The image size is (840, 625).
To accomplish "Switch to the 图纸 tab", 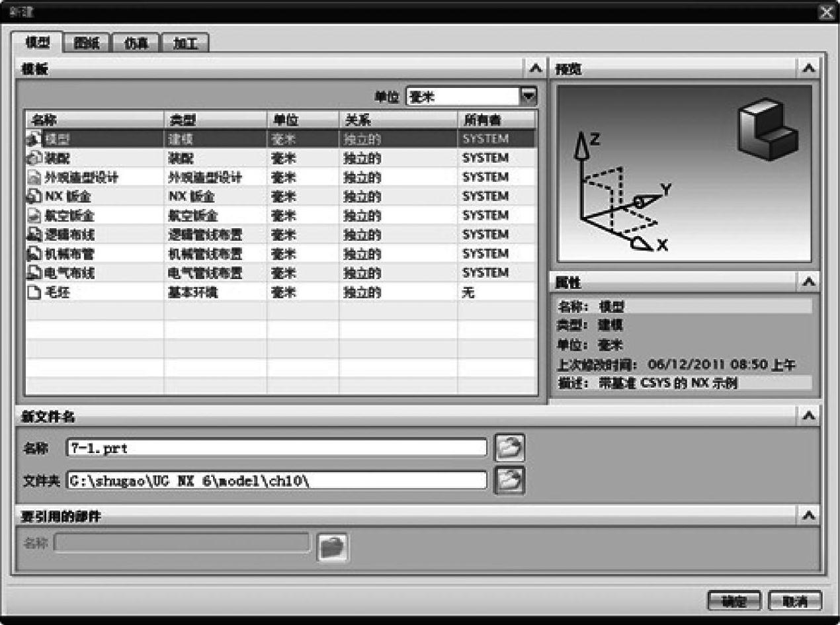I will point(86,44).
